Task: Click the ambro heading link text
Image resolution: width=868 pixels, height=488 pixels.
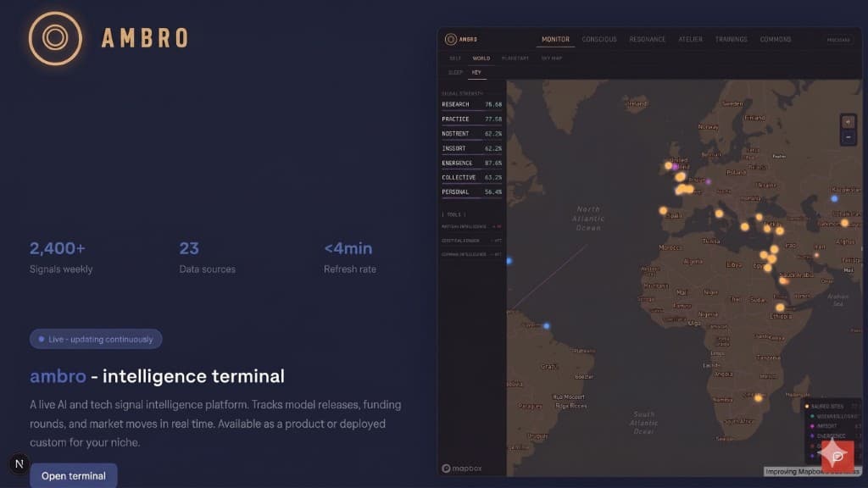Action: pyautogui.click(x=58, y=376)
